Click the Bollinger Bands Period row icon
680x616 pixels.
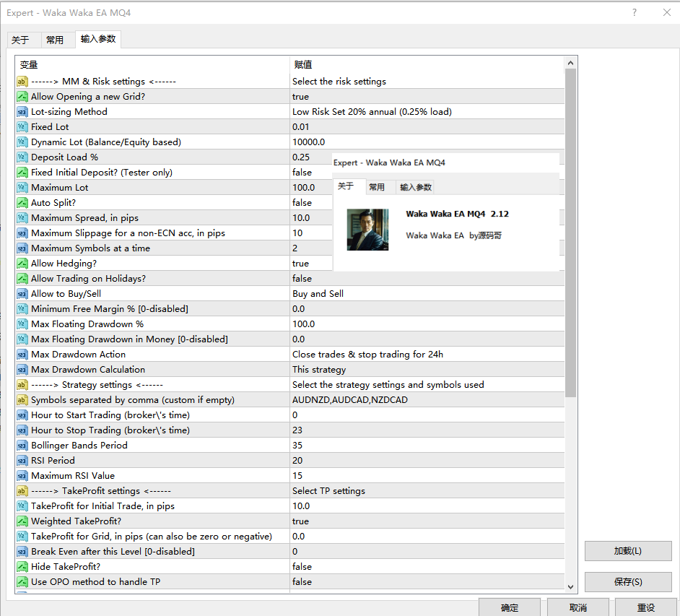22,446
